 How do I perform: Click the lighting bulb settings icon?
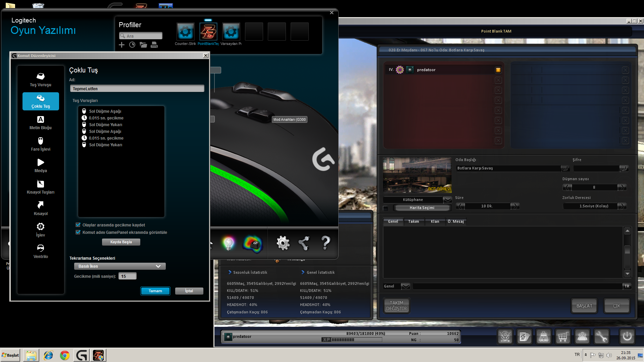click(229, 243)
